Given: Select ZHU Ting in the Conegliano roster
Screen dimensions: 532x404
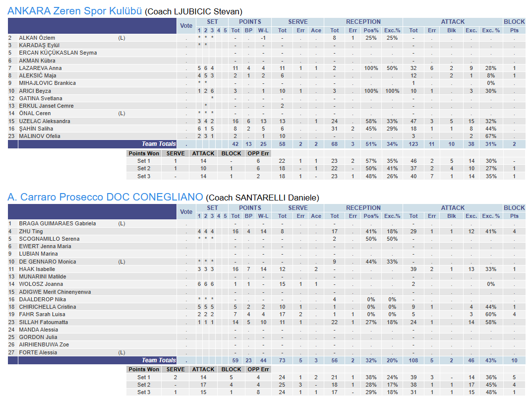Looking at the screenshot, I should click(31, 231).
